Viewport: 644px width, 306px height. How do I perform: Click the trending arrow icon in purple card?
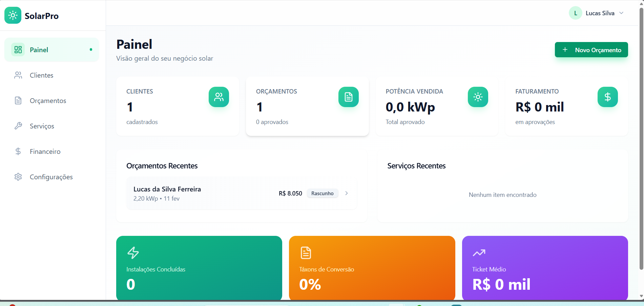[479, 253]
